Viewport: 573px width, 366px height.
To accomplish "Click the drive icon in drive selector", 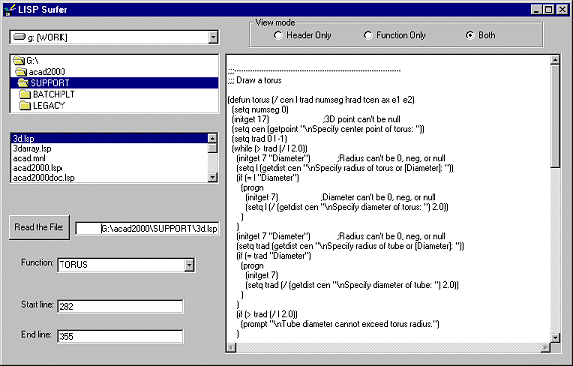I will (19, 37).
